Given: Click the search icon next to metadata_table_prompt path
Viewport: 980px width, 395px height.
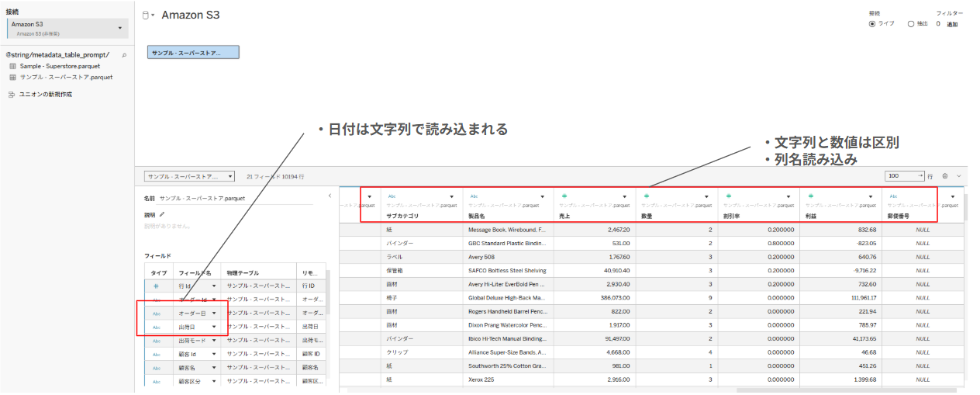Looking at the screenshot, I should (x=124, y=55).
